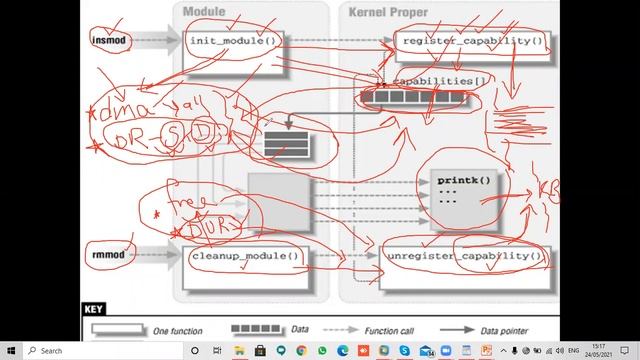Open WhatsApp from the taskbar
This screenshot has width=640, height=360.
tap(322, 351)
